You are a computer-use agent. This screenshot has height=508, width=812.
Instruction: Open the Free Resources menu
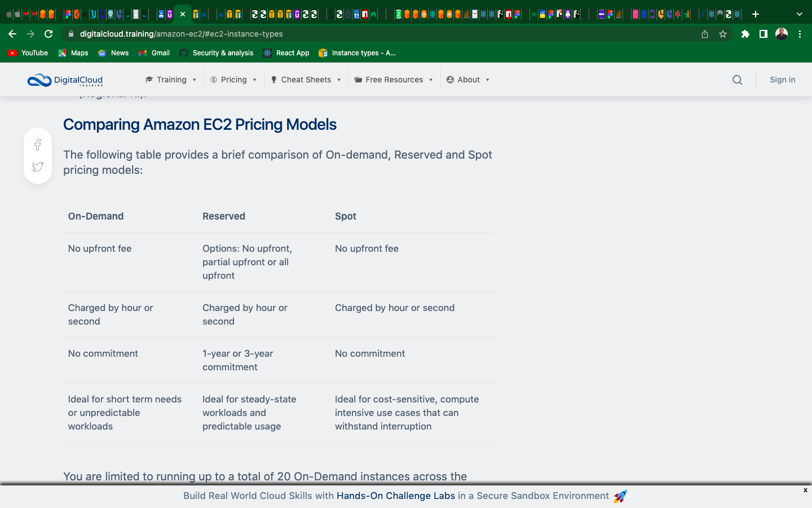[x=394, y=80]
